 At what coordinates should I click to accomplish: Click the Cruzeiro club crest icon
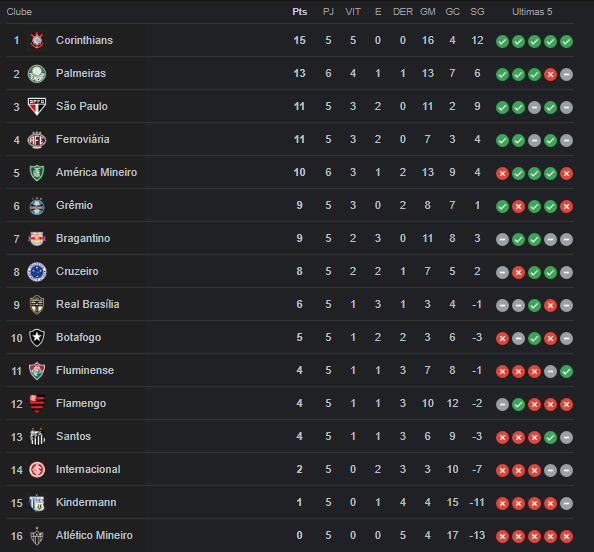click(37, 272)
